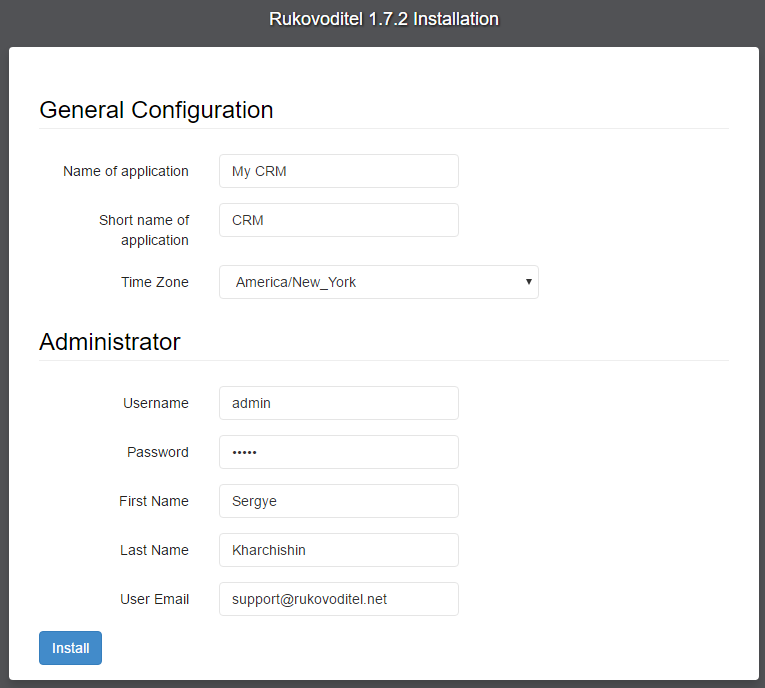Click the Administrator section heading
Viewport: 765px width, 688px height.
pos(110,342)
